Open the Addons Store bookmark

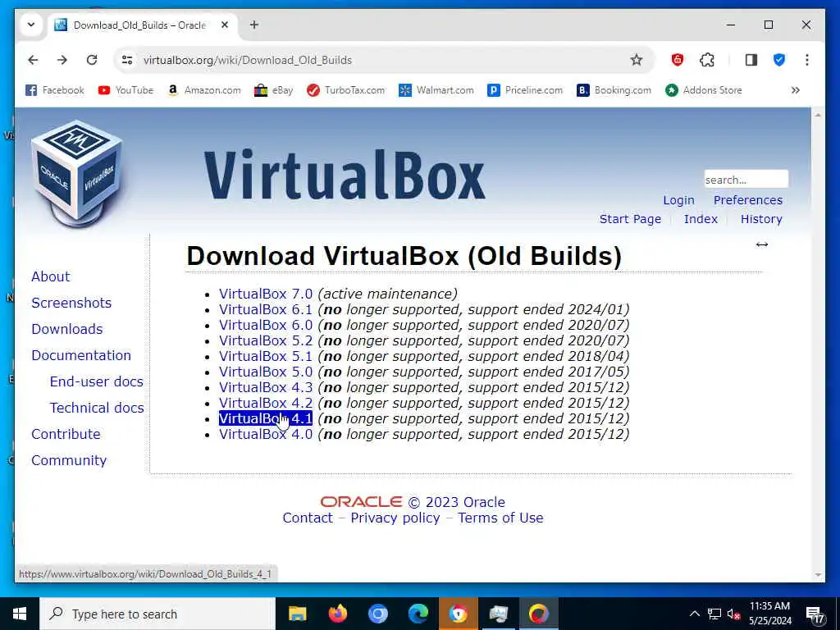click(703, 90)
